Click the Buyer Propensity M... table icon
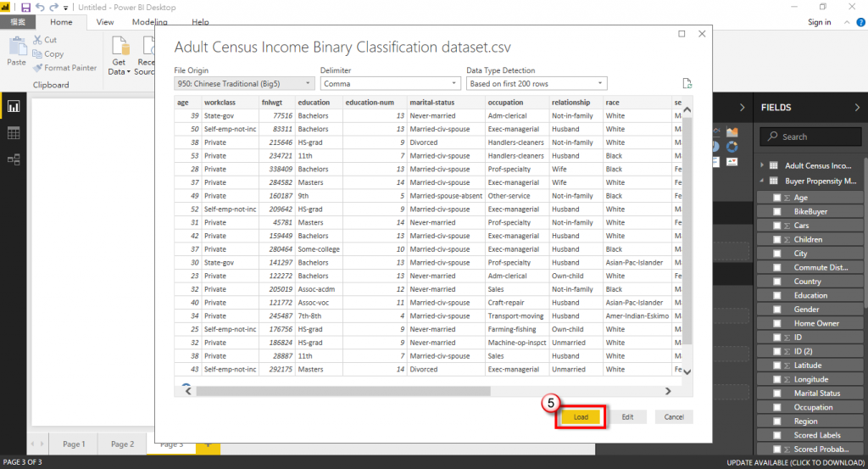This screenshot has width=868, height=469. point(774,181)
